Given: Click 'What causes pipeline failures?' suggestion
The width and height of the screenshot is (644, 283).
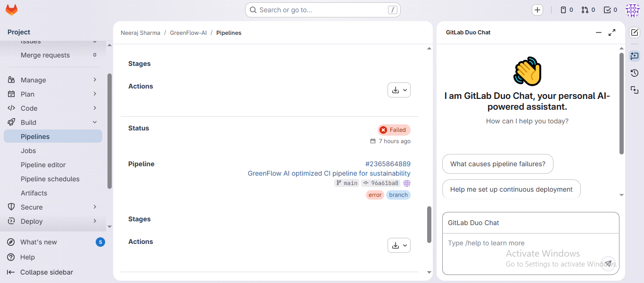Looking at the screenshot, I should (498, 164).
